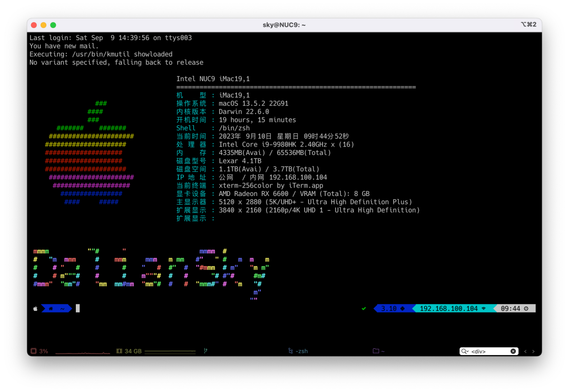Jump to the next search result

pos(533,351)
